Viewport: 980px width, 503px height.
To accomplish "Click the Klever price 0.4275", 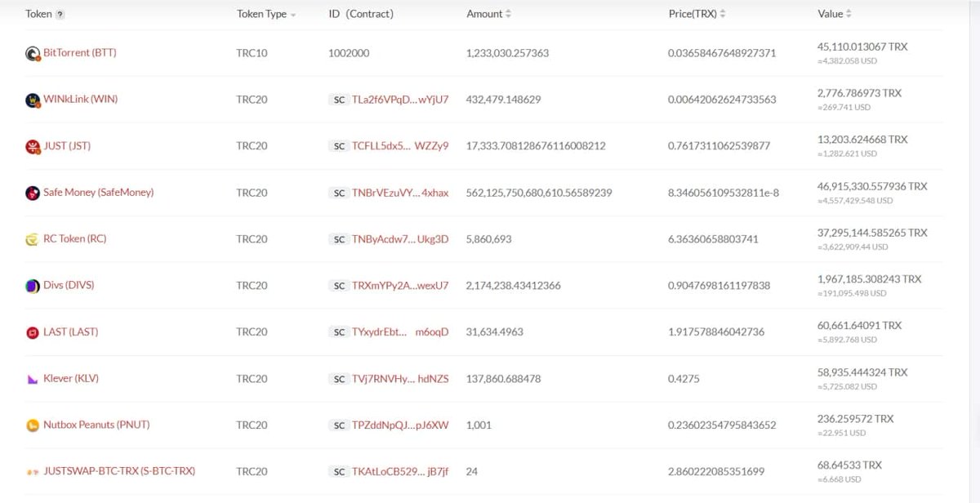I will [x=684, y=379].
